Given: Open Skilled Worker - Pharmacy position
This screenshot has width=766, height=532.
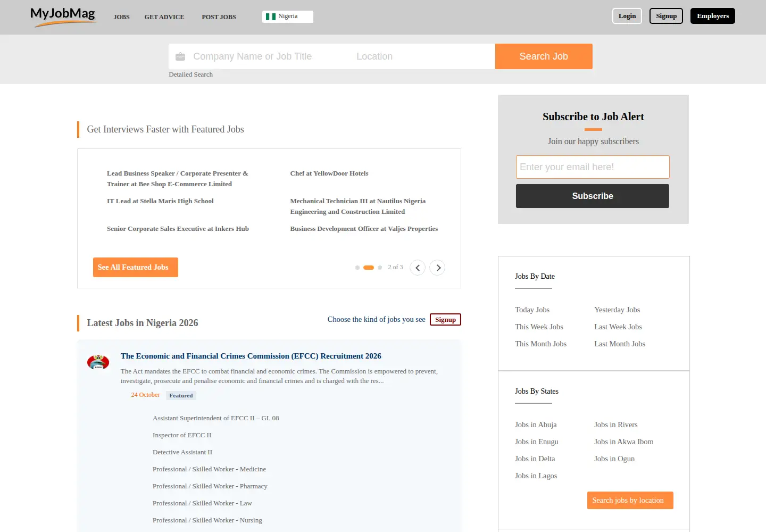Looking at the screenshot, I should point(210,486).
